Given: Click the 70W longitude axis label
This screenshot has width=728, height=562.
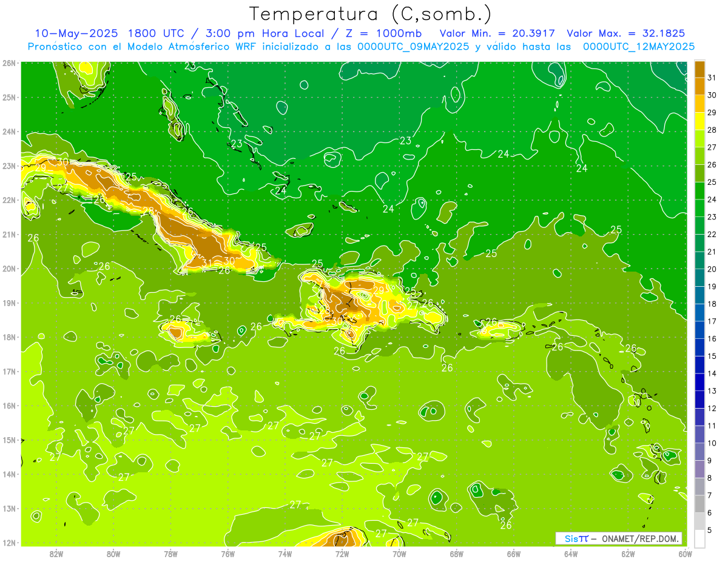Looking at the screenshot, I should coord(399,553).
